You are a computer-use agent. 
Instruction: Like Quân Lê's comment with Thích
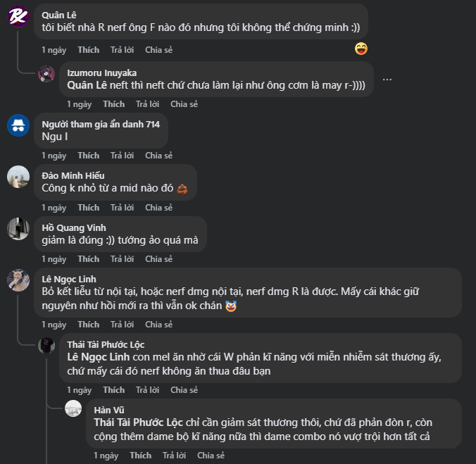tap(88, 50)
